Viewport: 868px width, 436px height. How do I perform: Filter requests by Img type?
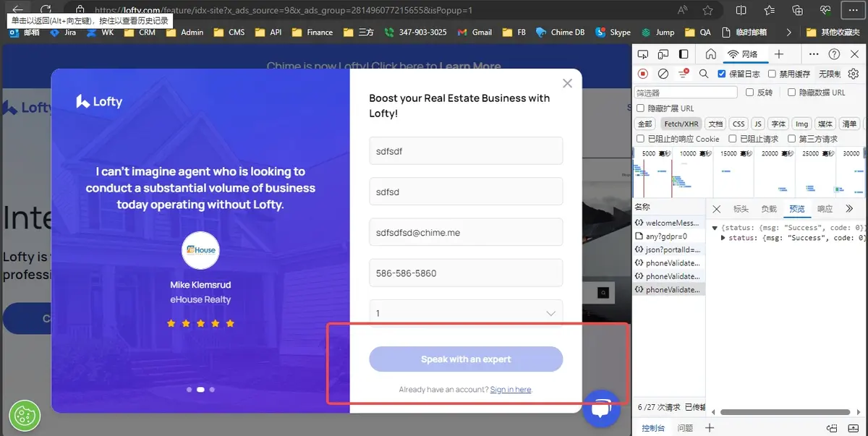coord(801,124)
